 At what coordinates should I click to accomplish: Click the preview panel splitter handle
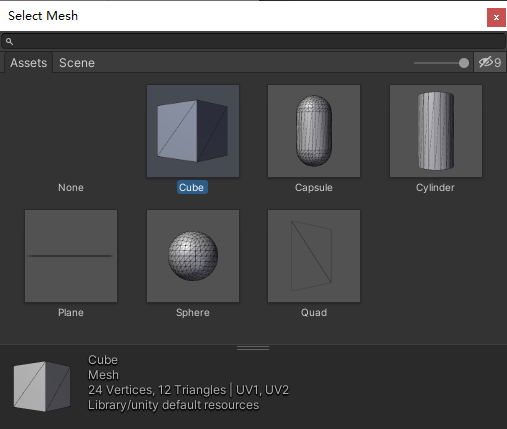(x=253, y=348)
